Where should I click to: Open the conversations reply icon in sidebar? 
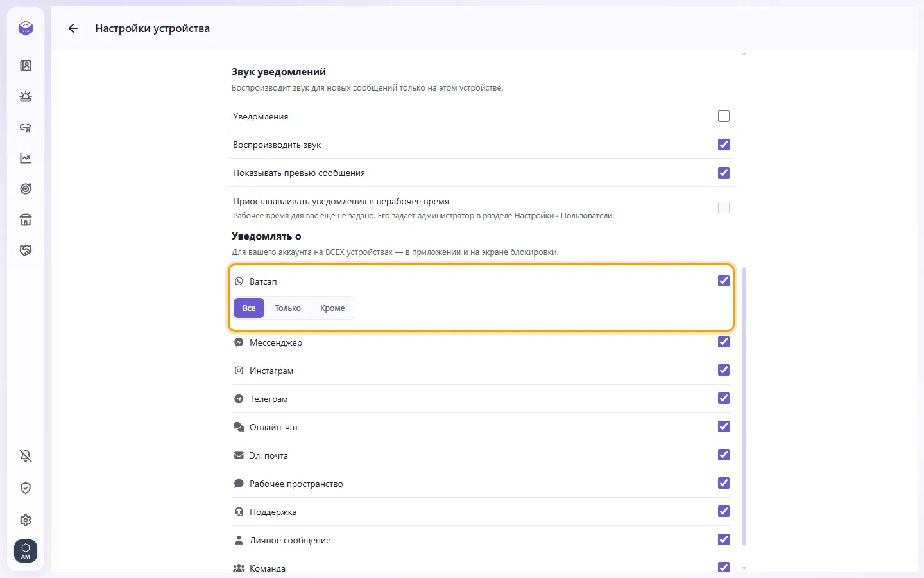coord(26,127)
